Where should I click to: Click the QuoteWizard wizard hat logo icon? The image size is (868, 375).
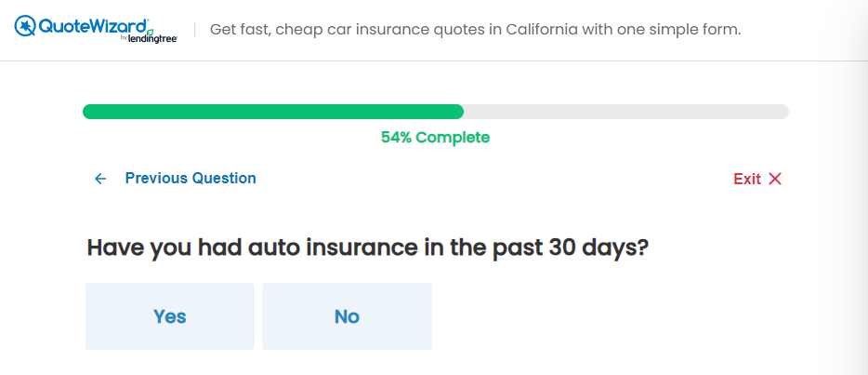tap(25, 26)
